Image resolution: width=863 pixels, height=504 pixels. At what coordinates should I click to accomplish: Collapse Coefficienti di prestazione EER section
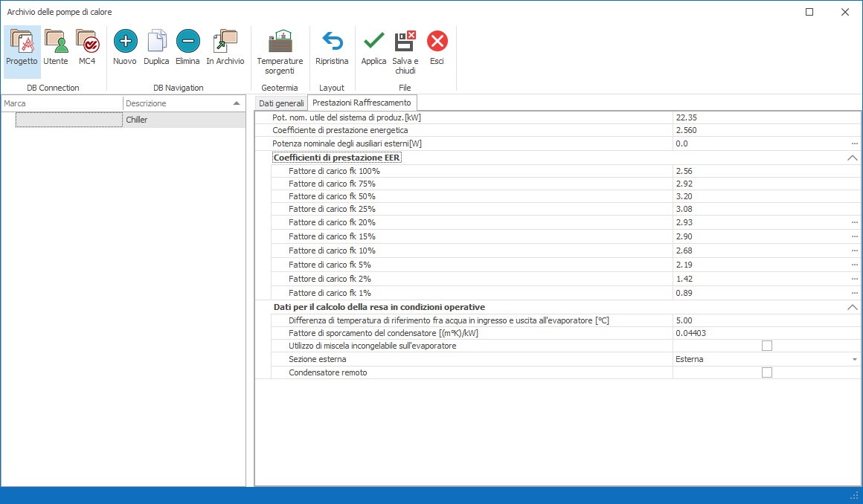[x=853, y=158]
